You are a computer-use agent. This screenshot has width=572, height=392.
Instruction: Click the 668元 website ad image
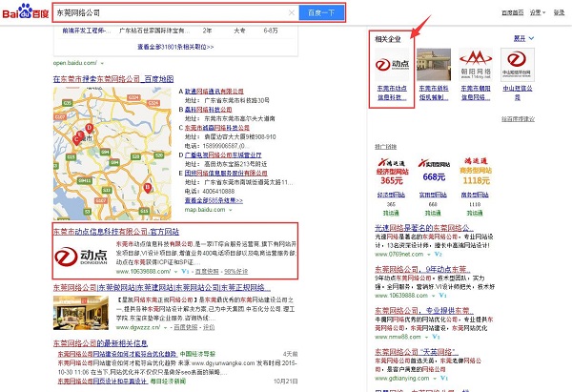tap(434, 171)
